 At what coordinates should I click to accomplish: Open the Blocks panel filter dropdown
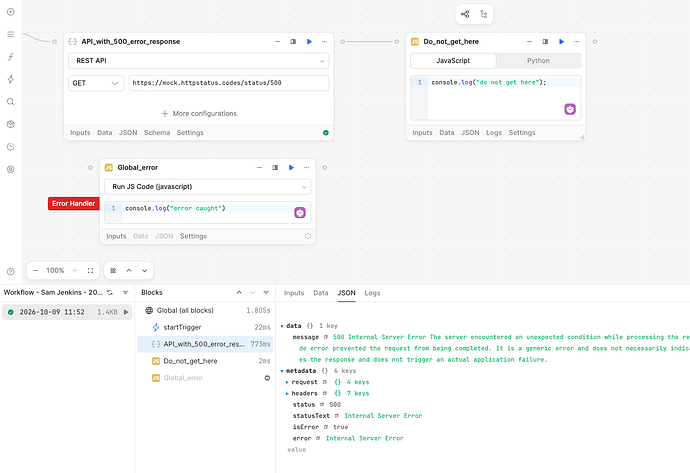(266, 292)
